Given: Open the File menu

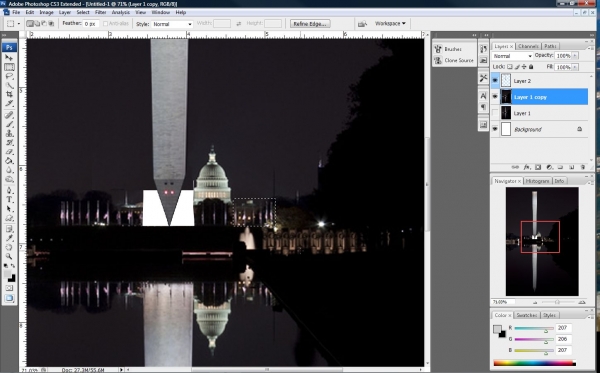Looking at the screenshot, I should pyautogui.click(x=16, y=12).
